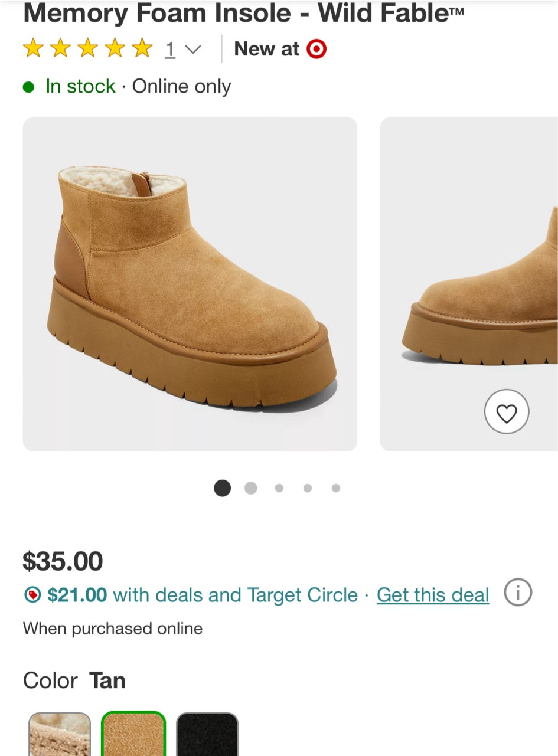
Task: Toggle the heart to save this product
Action: pos(507,411)
